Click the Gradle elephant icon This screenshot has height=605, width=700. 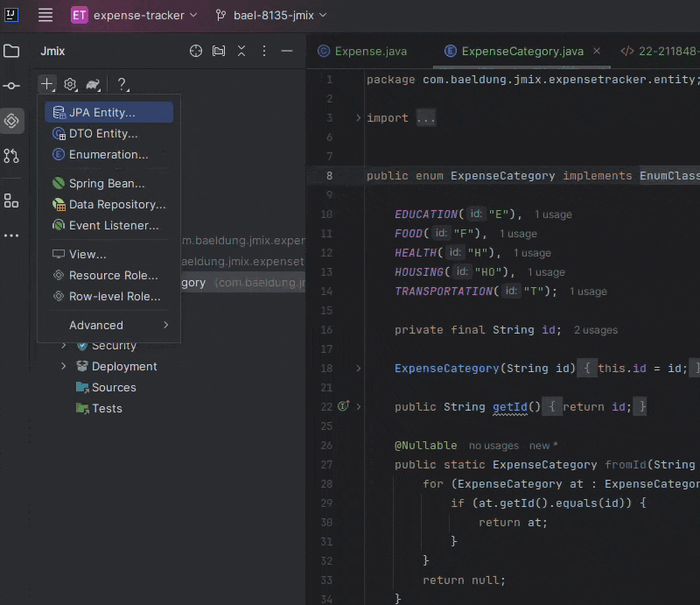(x=92, y=85)
